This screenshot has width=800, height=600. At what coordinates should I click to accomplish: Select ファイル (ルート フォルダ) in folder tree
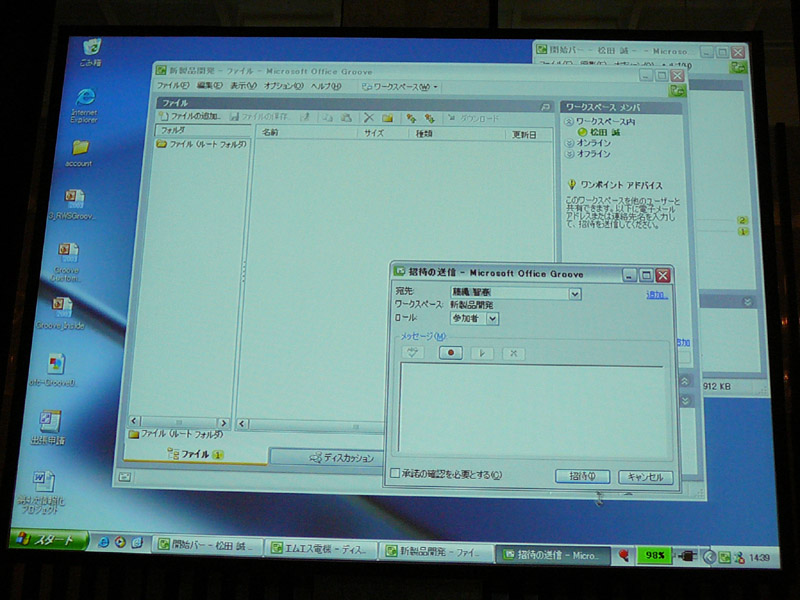tap(202, 144)
